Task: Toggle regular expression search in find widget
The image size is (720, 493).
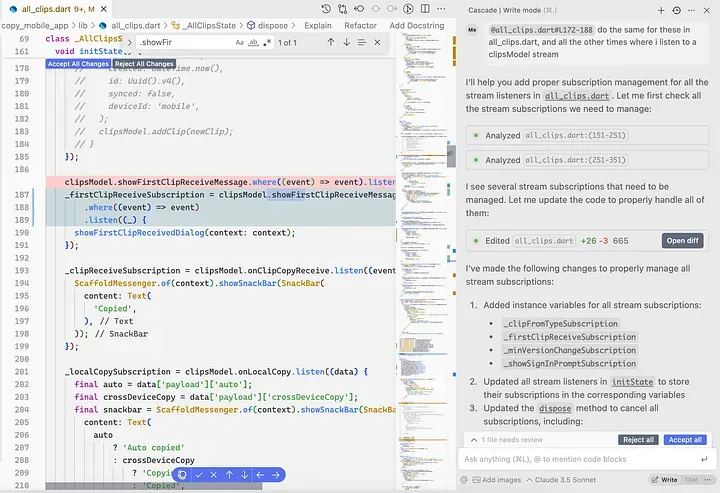Action: click(266, 43)
